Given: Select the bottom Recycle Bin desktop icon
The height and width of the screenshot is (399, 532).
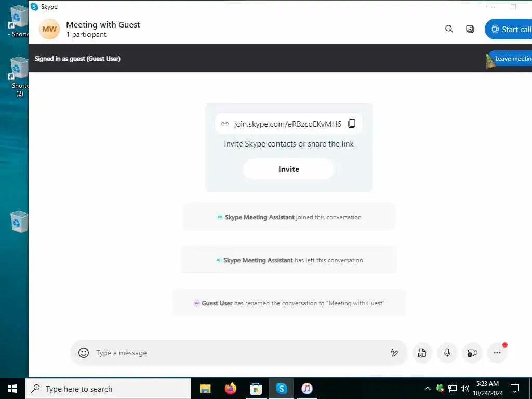Looking at the screenshot, I should [19, 221].
